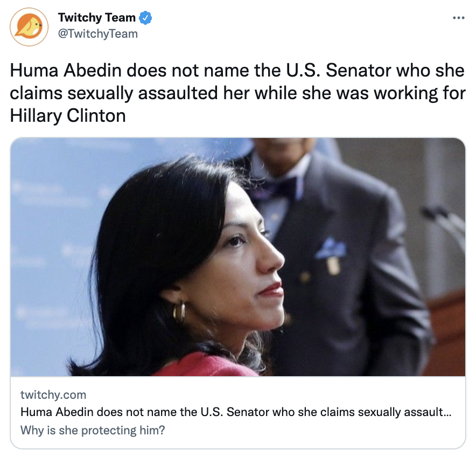The width and height of the screenshot is (476, 457).
Task: Click the Twitchy Team display name
Action: 96,18
